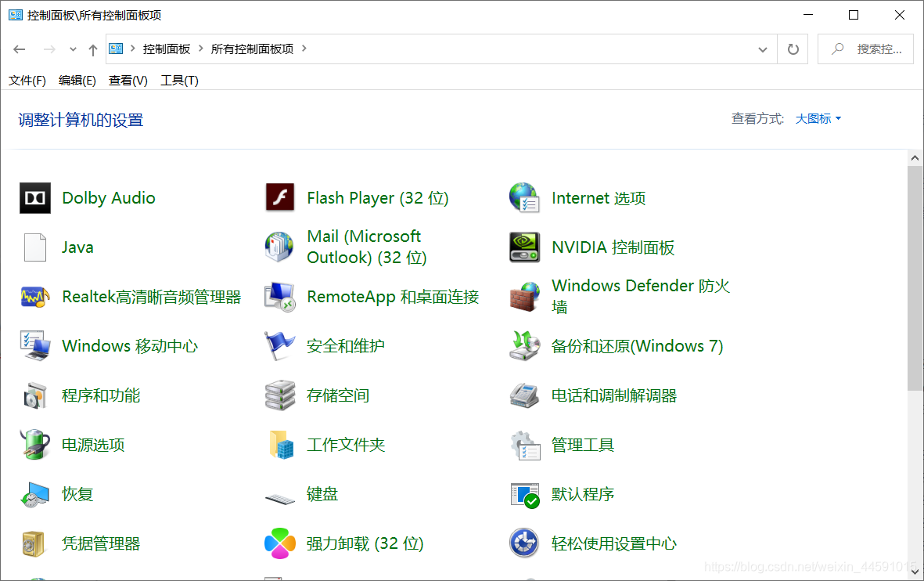Viewport: 924px width, 581px height.
Task: Open the Java text link
Action: tap(77, 247)
